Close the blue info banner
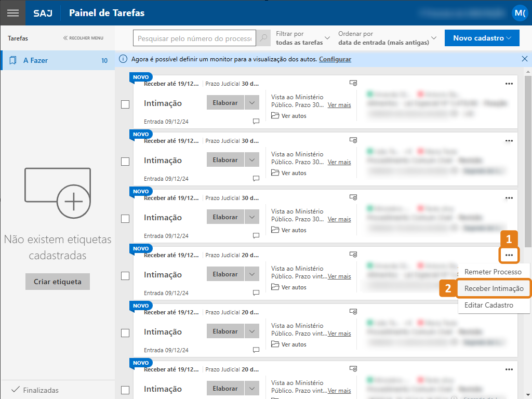This screenshot has width=532, height=399. tap(524, 59)
